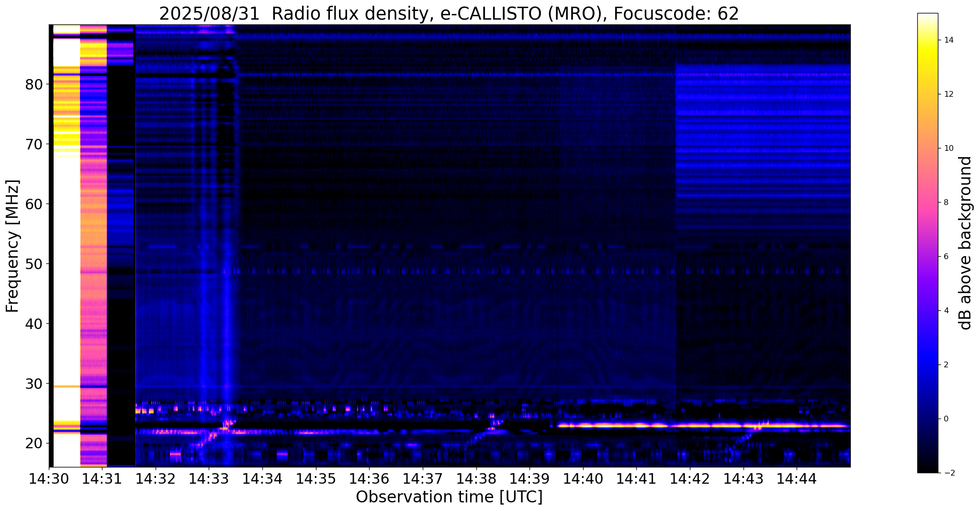This screenshot has width=980, height=511.
Task: Click the 14:37 time tick label
Action: point(423,478)
